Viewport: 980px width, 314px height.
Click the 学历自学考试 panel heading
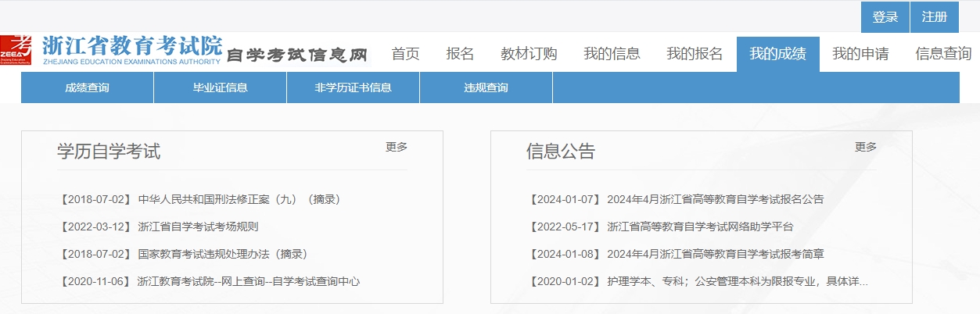[x=109, y=152]
